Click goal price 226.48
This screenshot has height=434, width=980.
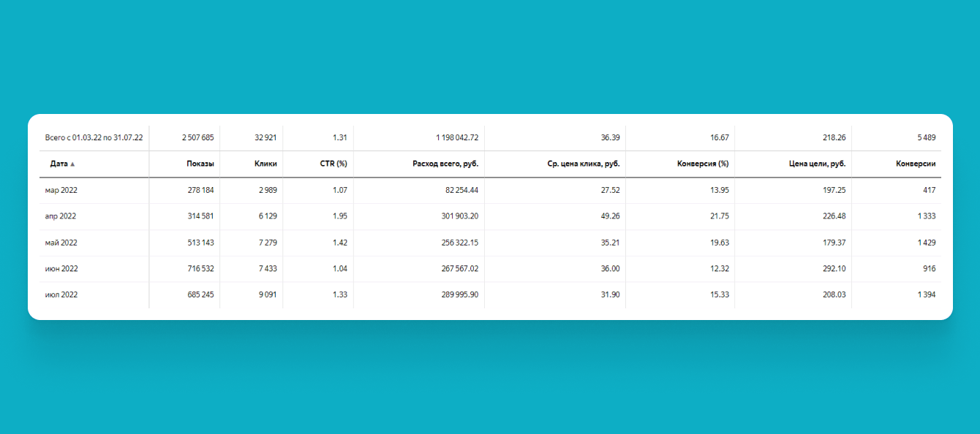pyautogui.click(x=834, y=216)
